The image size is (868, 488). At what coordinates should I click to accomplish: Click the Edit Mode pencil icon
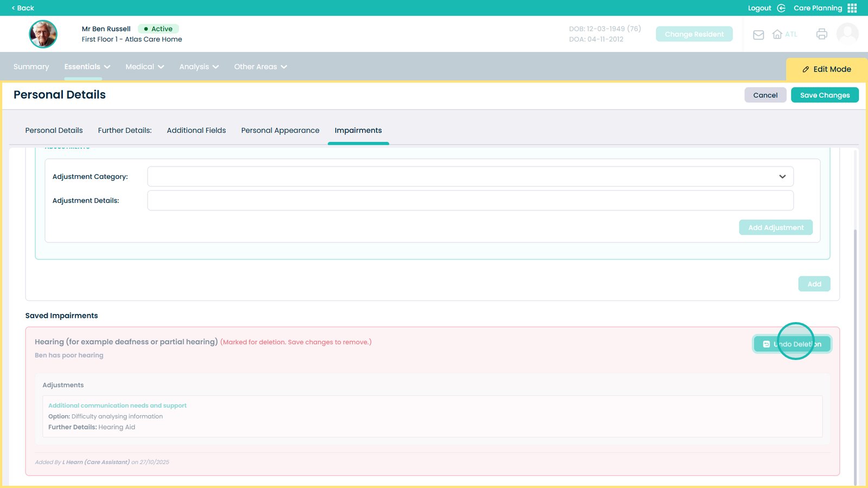click(806, 69)
